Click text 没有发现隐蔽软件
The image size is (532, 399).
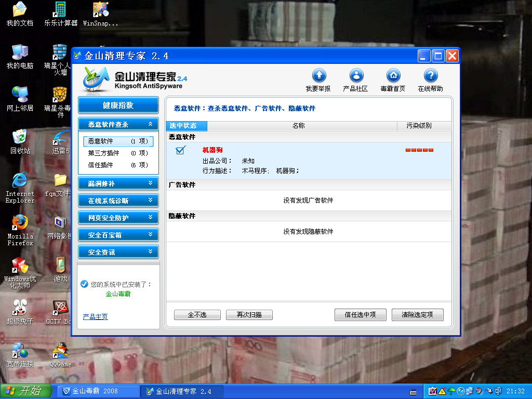(308, 232)
